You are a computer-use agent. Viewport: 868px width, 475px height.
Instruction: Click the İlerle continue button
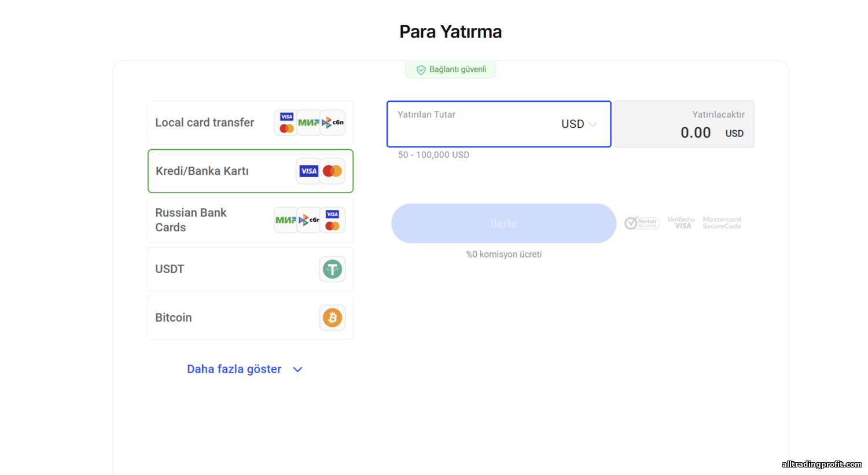503,223
